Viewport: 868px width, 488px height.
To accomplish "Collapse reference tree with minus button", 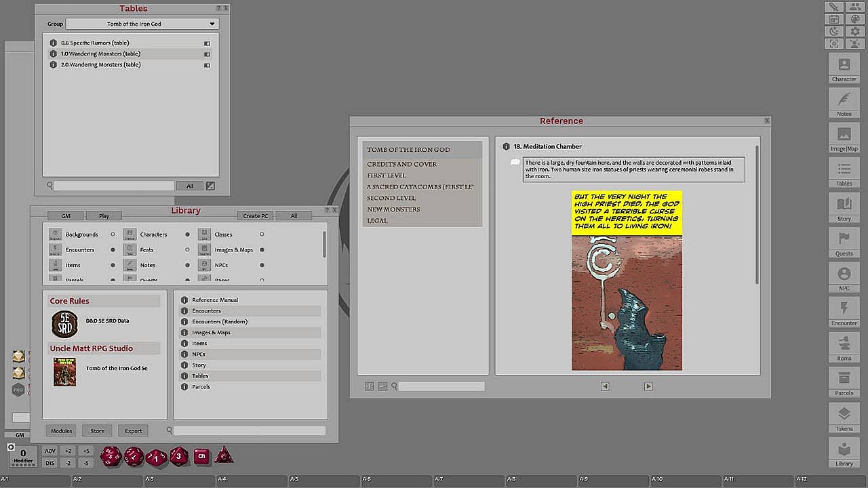I will (x=382, y=386).
